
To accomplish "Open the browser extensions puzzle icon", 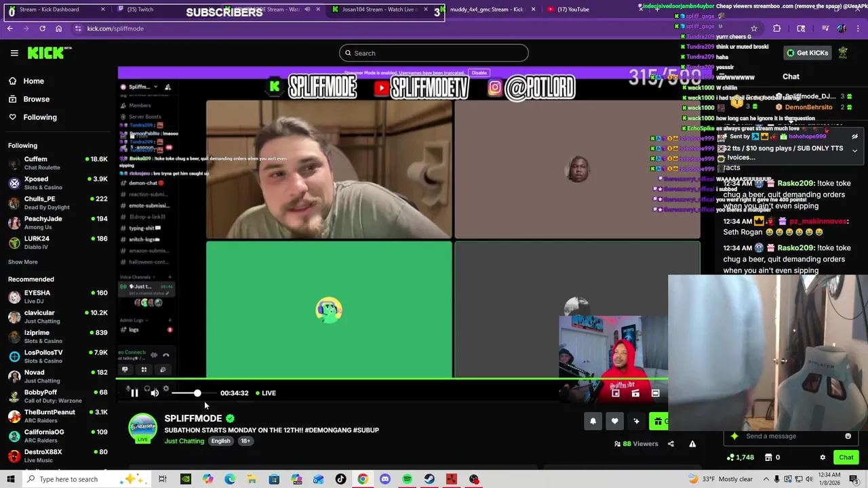I will [x=777, y=28].
